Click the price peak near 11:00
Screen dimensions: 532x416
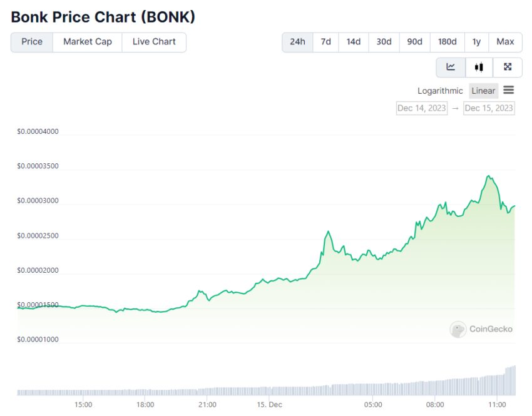pos(489,176)
